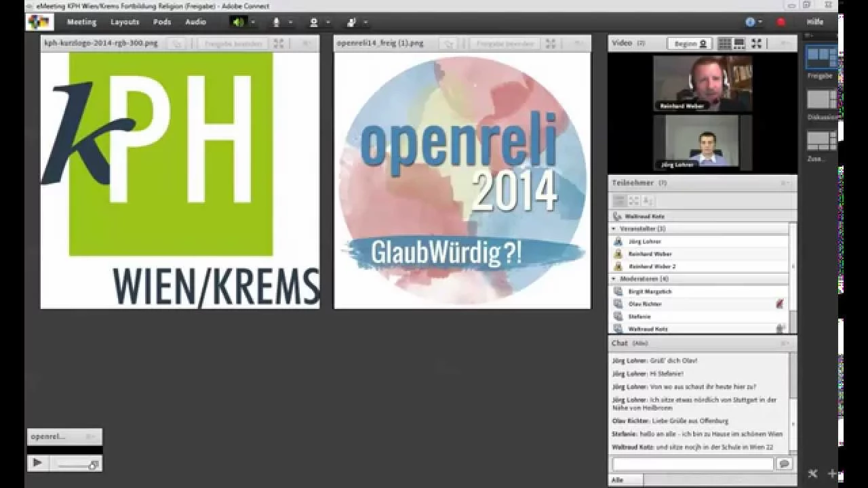Click the Teilnehmer list scrollbar
The width and height of the screenshot is (868, 488).
point(793,278)
